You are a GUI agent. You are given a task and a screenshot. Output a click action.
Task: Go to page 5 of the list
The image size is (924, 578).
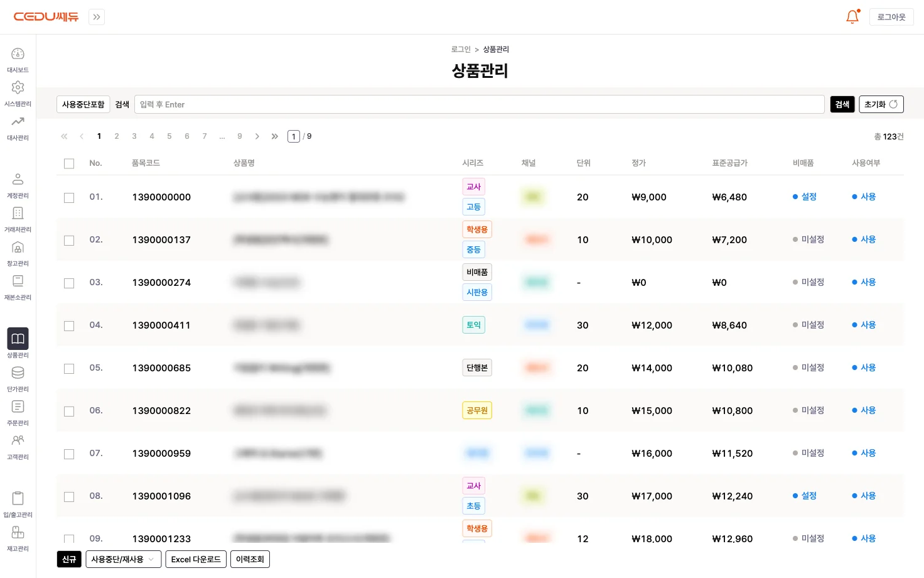[169, 136]
